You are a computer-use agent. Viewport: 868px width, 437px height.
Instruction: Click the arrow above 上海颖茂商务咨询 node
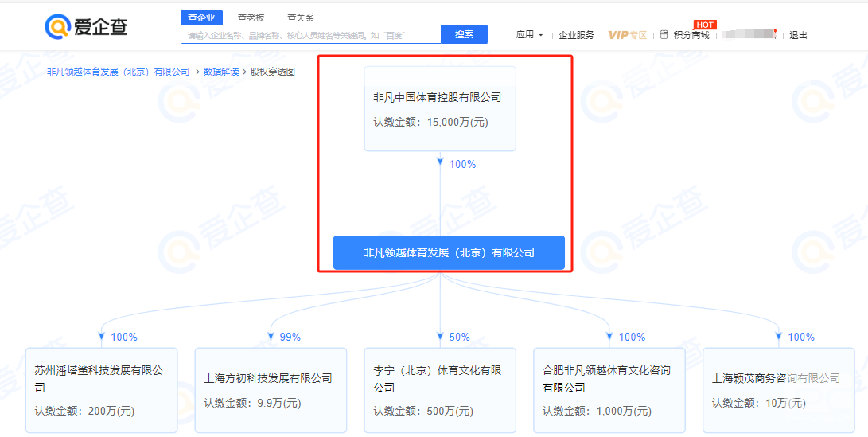(779, 337)
